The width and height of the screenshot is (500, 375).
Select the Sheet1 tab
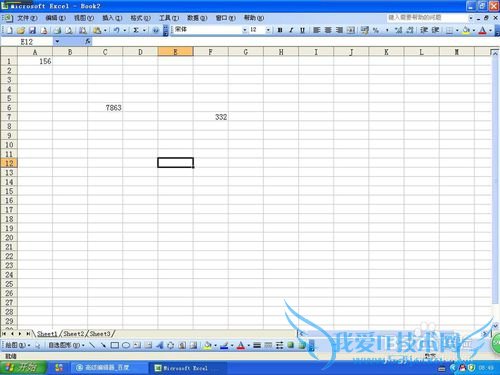tap(47, 333)
